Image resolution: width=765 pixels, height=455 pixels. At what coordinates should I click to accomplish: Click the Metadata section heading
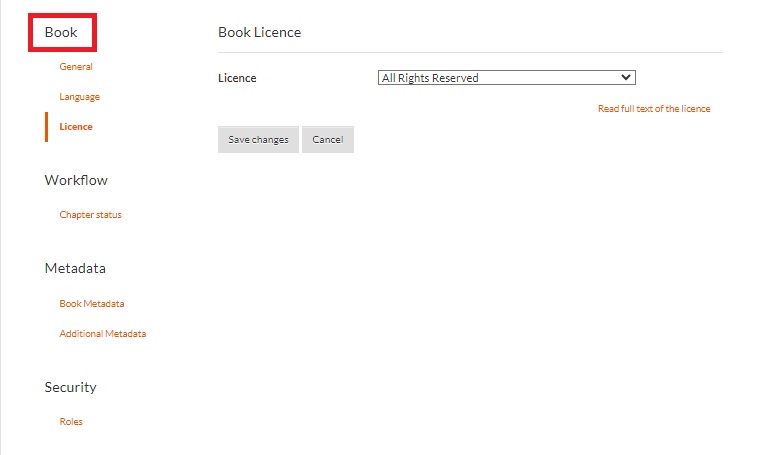75,269
